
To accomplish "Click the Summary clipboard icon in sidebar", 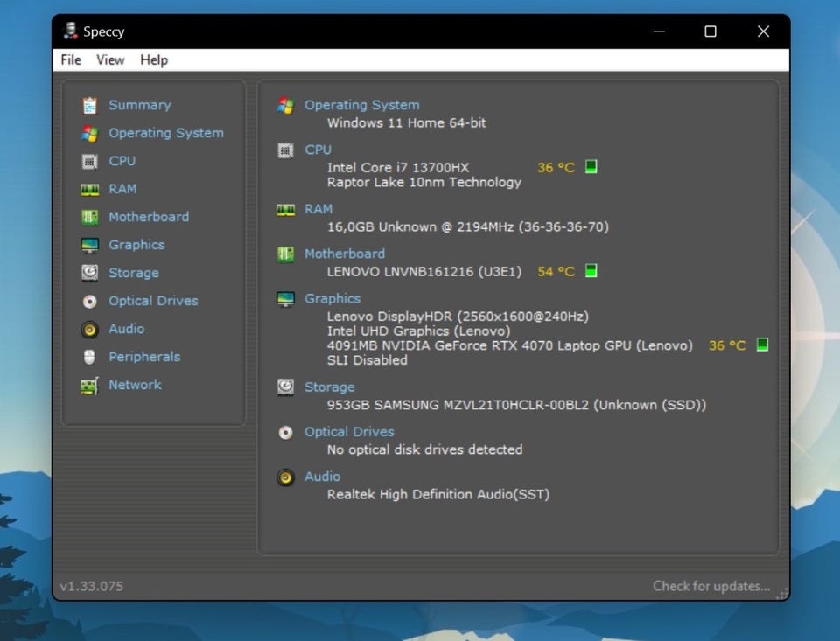I will 89,105.
